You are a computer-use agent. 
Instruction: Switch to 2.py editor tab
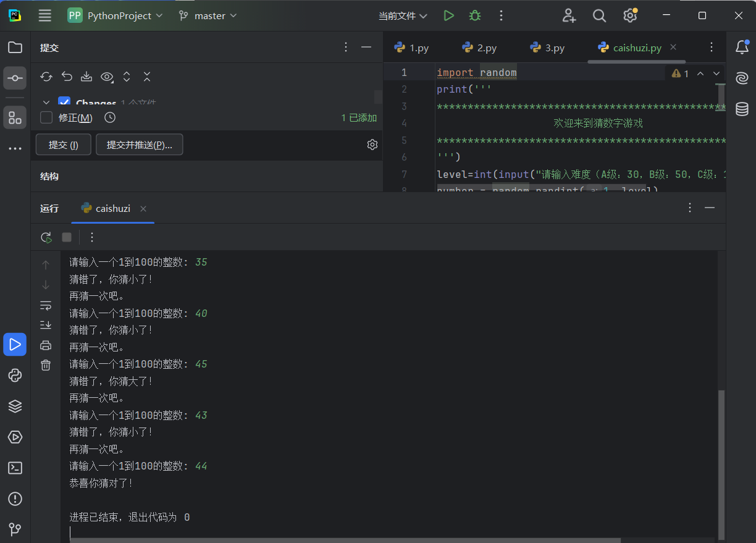click(479, 48)
